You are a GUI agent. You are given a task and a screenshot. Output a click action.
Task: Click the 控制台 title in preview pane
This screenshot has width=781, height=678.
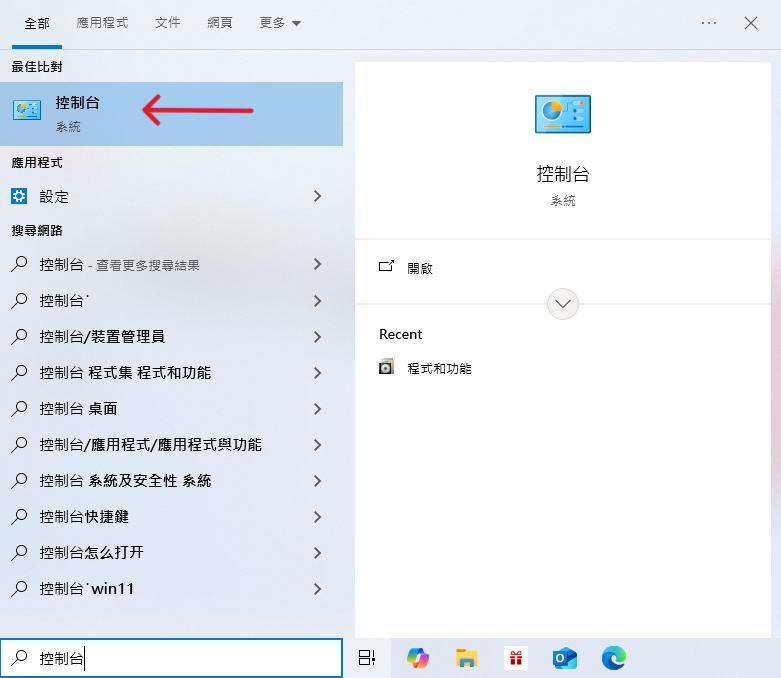pos(563,174)
